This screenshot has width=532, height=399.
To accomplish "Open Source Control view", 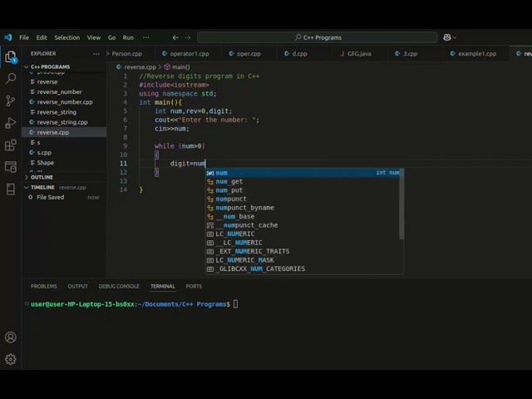I will coord(11,101).
